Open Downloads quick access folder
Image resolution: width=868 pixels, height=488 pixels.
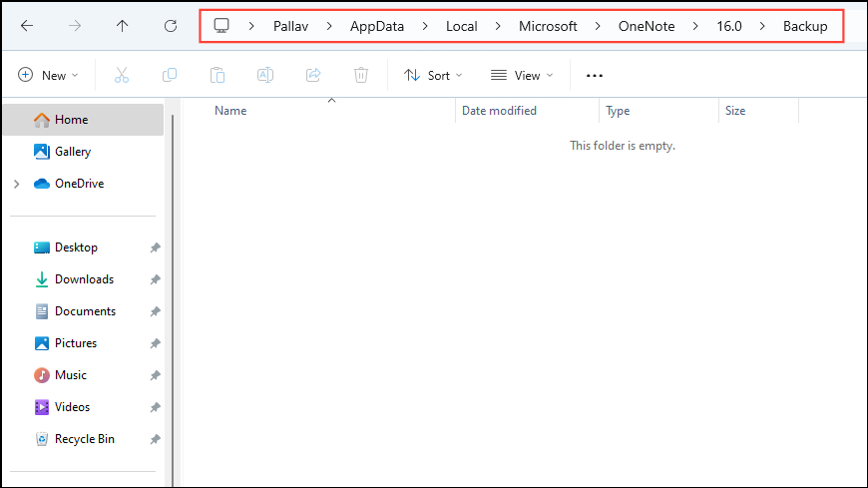coord(84,279)
